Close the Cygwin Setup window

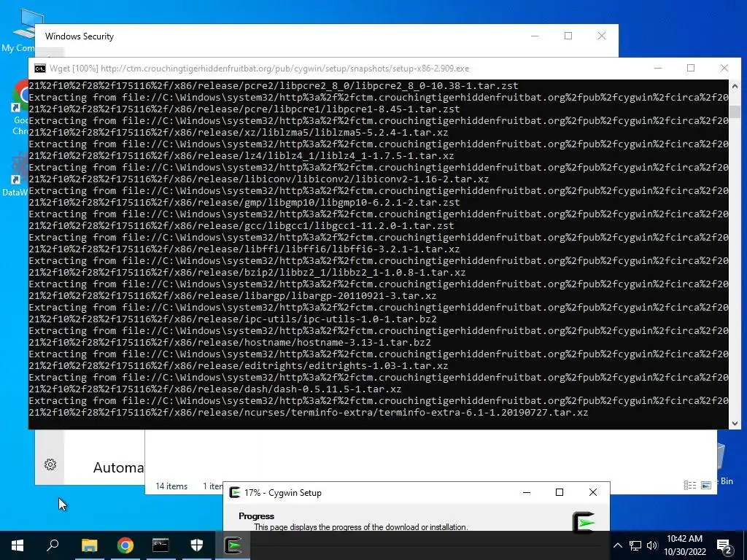point(592,492)
